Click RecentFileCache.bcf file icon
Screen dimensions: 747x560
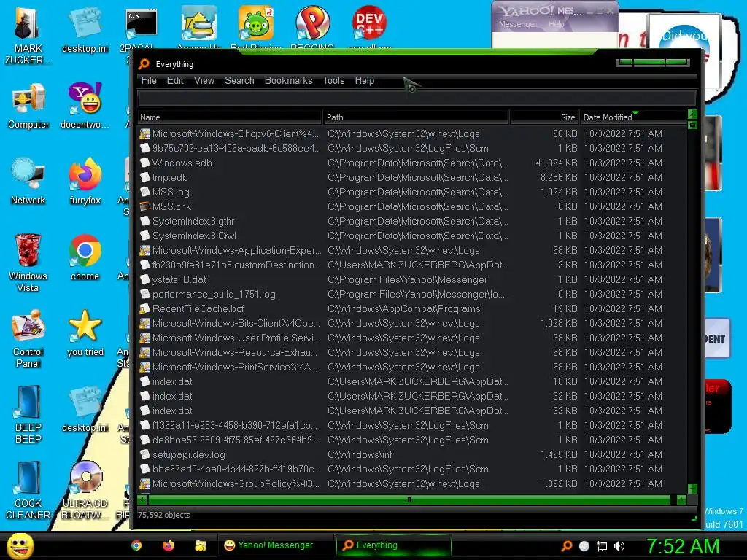click(x=145, y=308)
